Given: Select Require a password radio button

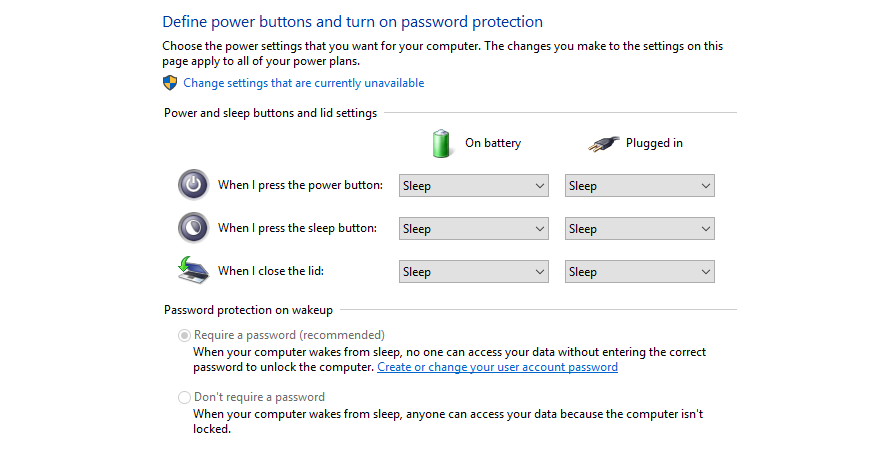Looking at the screenshot, I should (x=184, y=335).
